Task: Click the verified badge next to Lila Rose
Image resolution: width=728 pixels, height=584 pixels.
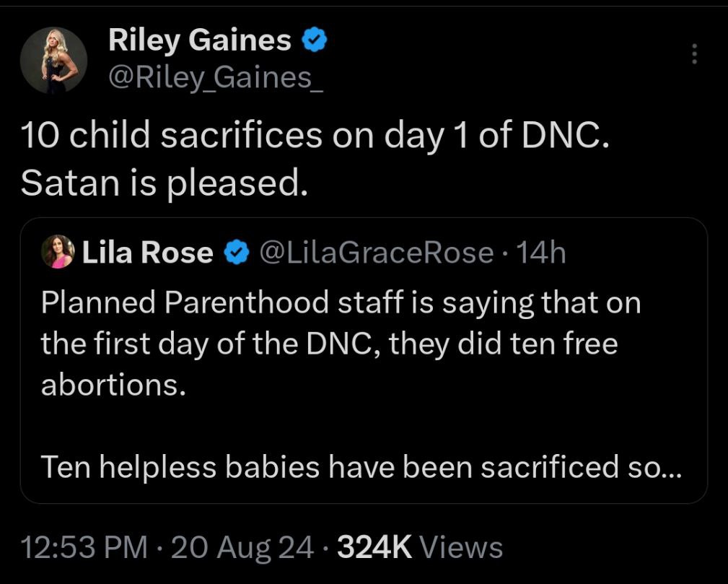Action: tap(237, 252)
